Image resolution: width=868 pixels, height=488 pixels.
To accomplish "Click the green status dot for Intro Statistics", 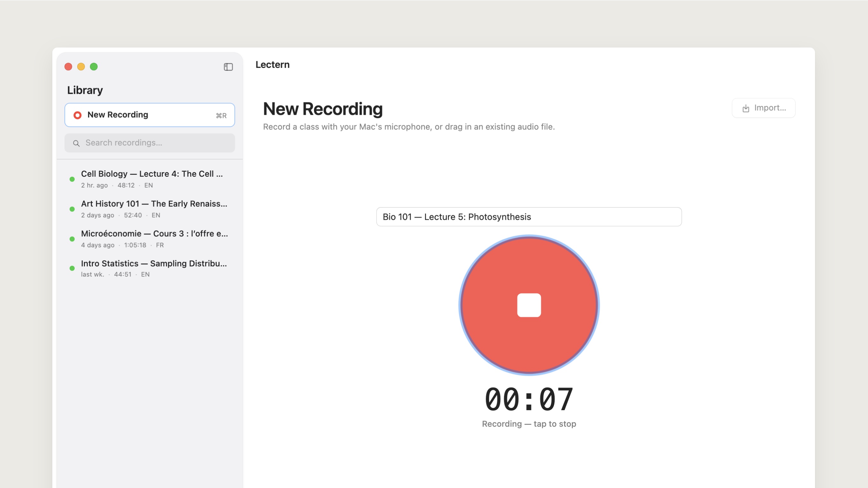I will (x=72, y=269).
